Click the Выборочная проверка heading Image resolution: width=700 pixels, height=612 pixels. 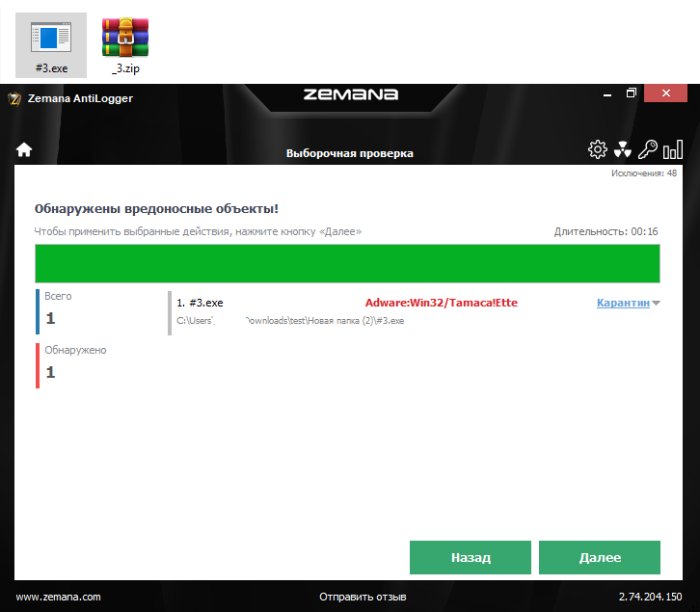tap(350, 153)
